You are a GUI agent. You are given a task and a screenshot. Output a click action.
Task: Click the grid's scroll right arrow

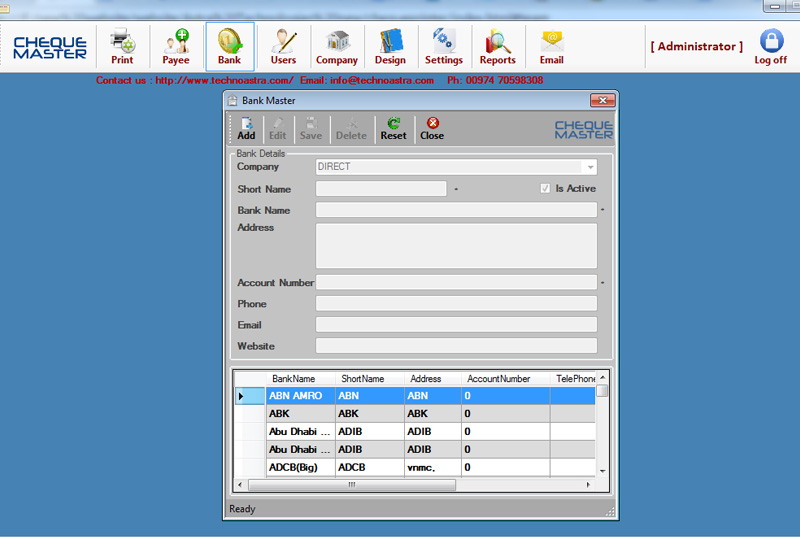tap(588, 485)
